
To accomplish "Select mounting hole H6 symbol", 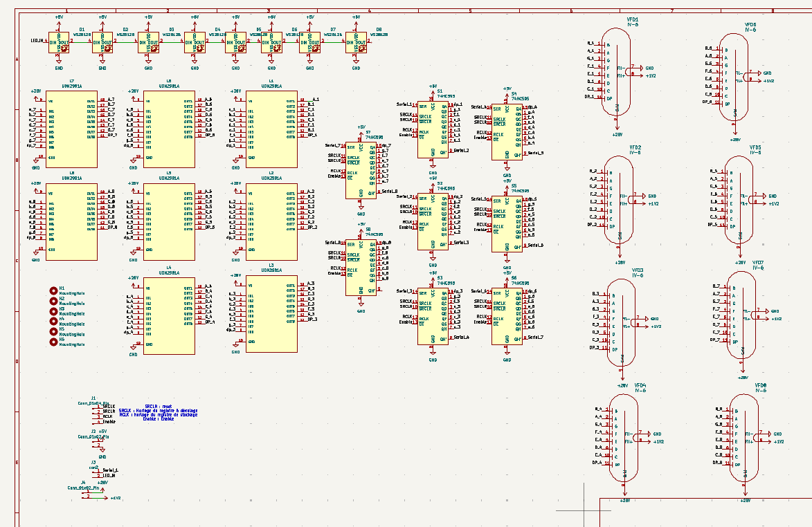I will pos(53,342).
